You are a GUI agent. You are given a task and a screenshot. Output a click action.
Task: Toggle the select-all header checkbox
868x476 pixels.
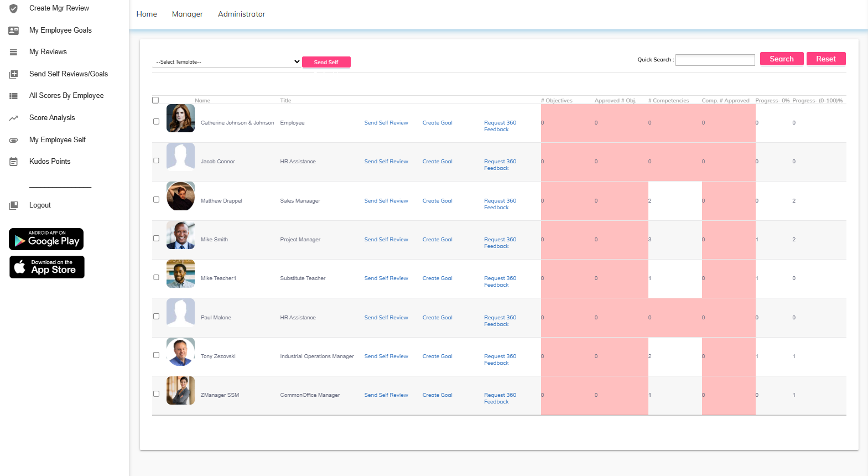(x=155, y=100)
